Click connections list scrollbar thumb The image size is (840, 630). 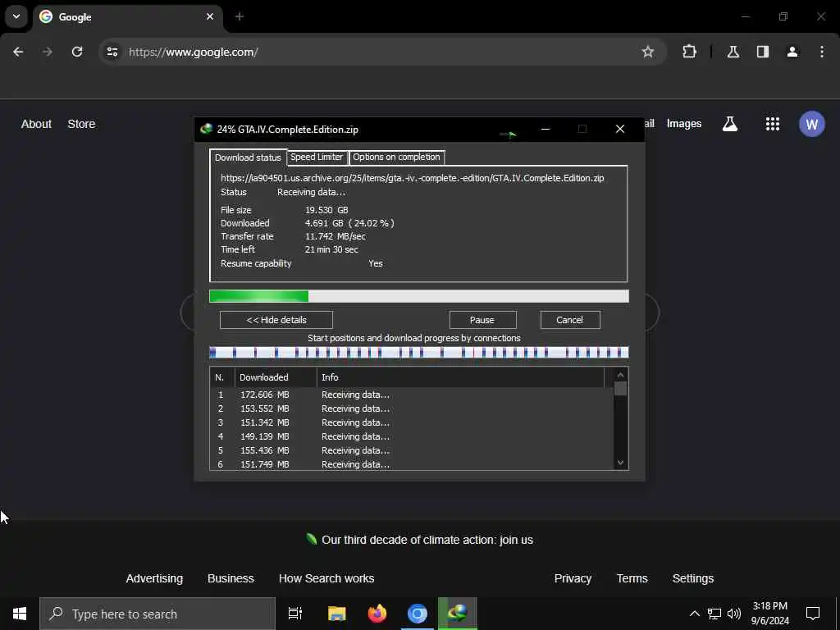tap(620, 388)
